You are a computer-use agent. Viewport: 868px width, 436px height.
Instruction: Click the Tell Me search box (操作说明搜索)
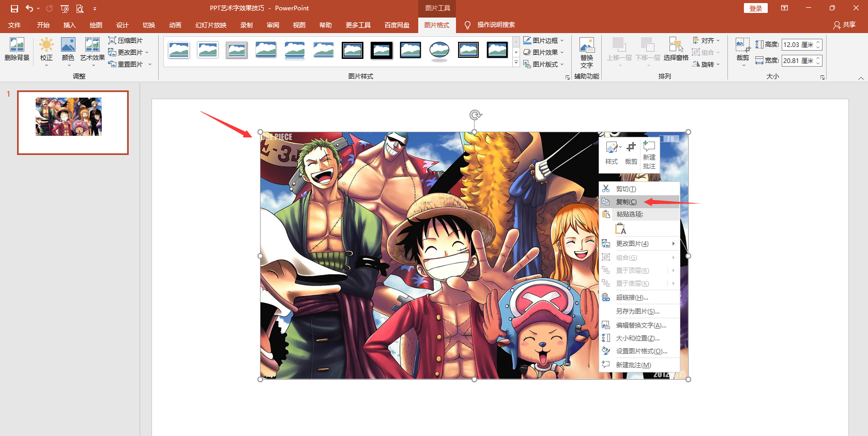pyautogui.click(x=496, y=25)
